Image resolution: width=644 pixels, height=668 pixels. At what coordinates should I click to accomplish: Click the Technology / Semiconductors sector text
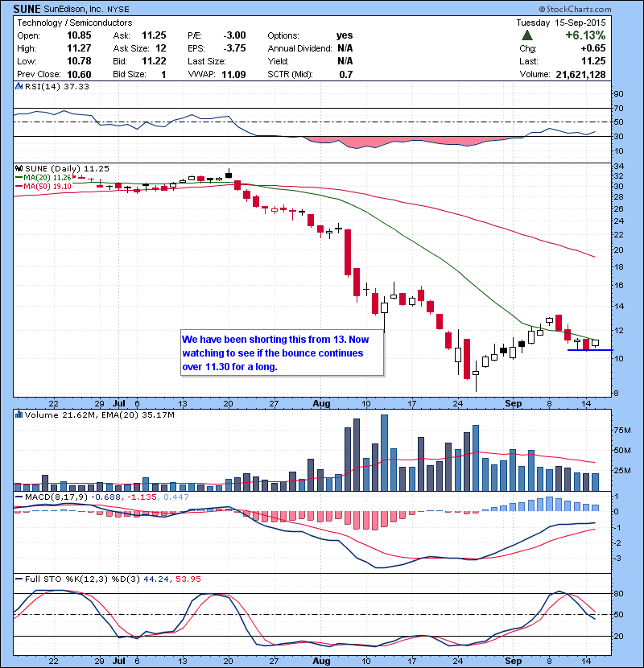tap(75, 23)
